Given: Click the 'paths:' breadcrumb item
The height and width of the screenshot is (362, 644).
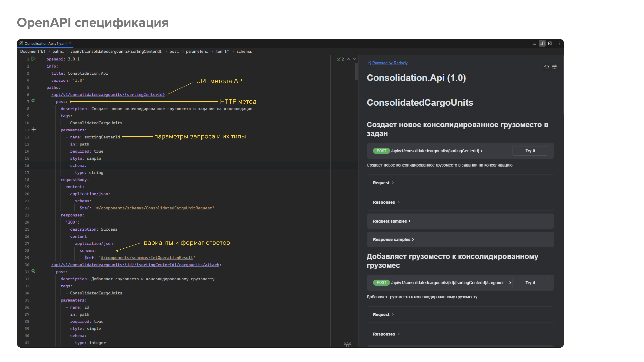Looking at the screenshot, I should (58, 51).
